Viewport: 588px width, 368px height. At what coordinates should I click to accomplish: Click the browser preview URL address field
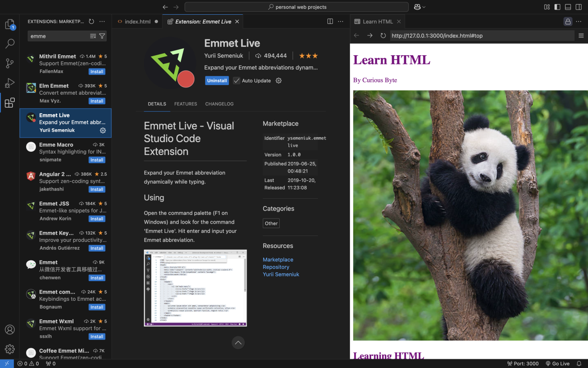[481, 36]
